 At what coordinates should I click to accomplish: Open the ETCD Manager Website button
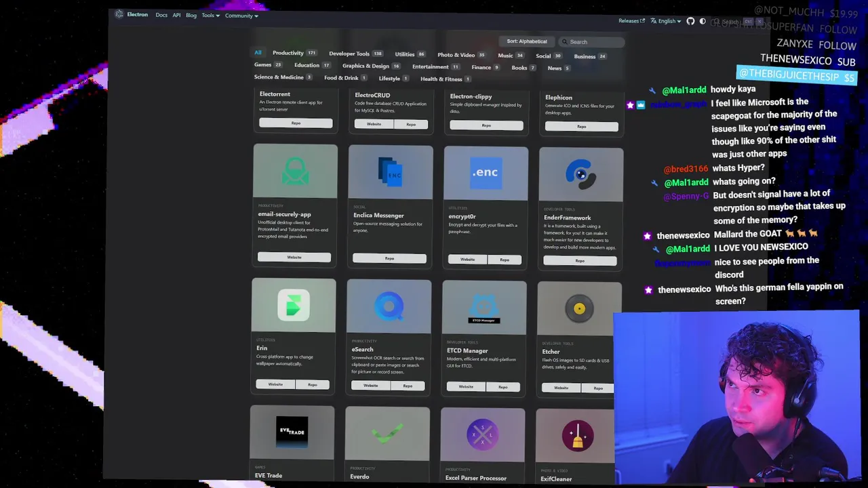(x=466, y=387)
